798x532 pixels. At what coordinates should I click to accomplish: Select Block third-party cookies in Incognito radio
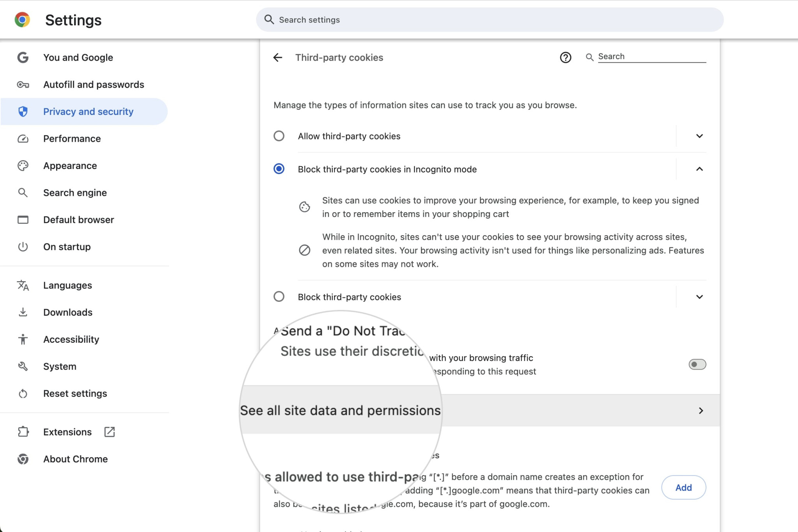click(279, 169)
